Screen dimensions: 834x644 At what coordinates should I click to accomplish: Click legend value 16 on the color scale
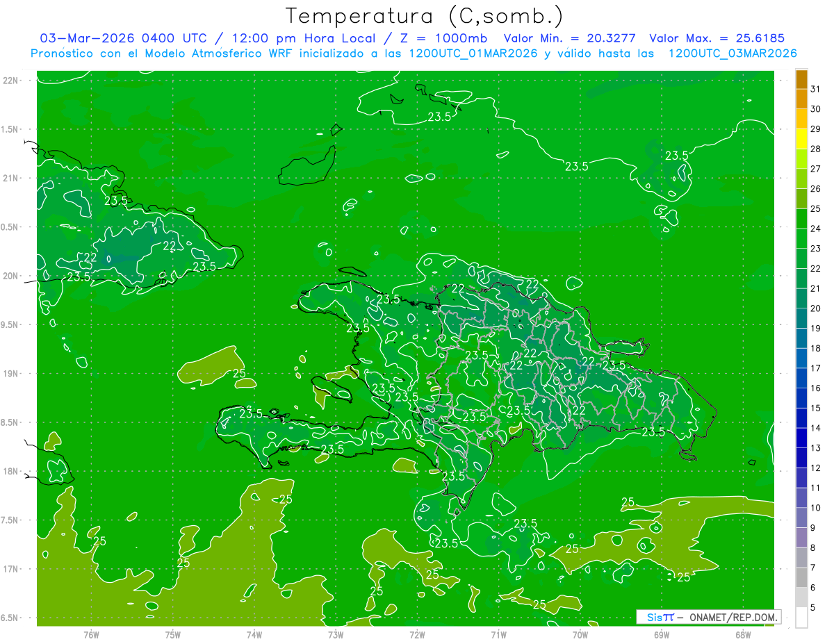(815, 388)
